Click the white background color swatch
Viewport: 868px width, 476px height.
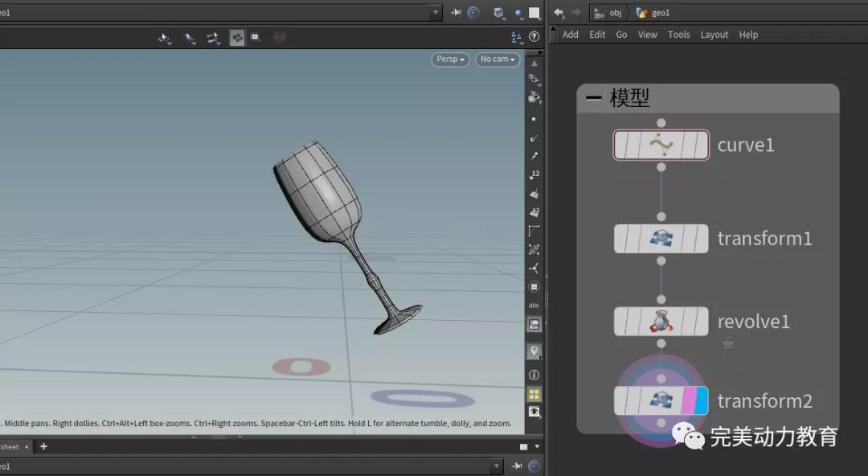tap(534, 13)
